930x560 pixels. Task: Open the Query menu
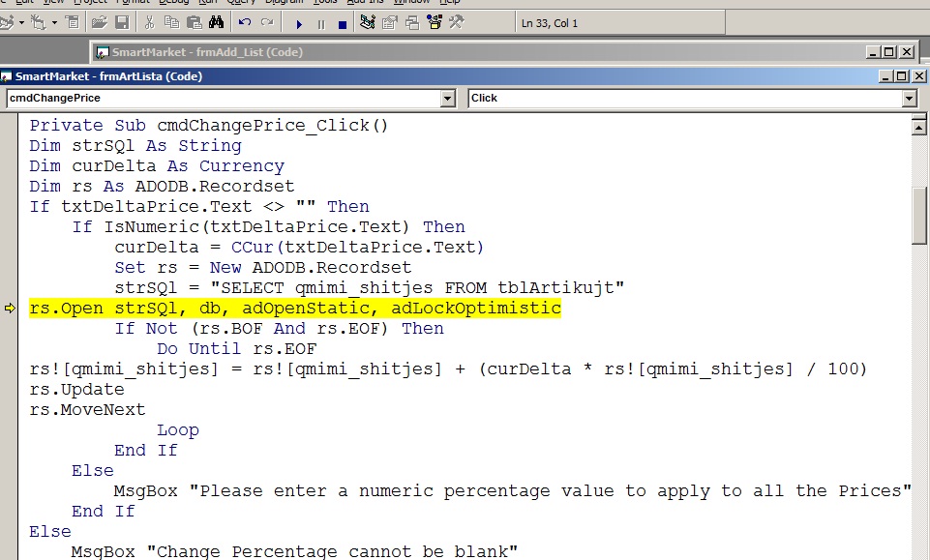tap(241, 2)
